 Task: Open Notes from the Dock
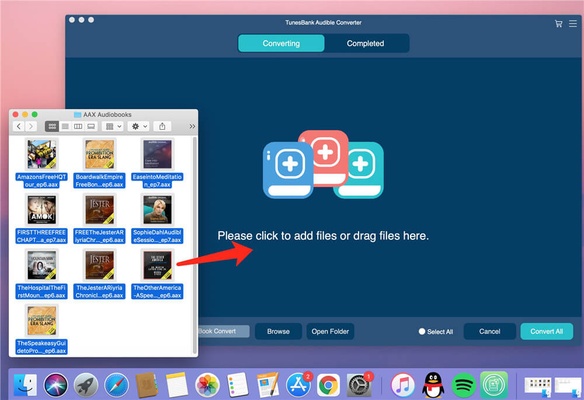coord(177,385)
